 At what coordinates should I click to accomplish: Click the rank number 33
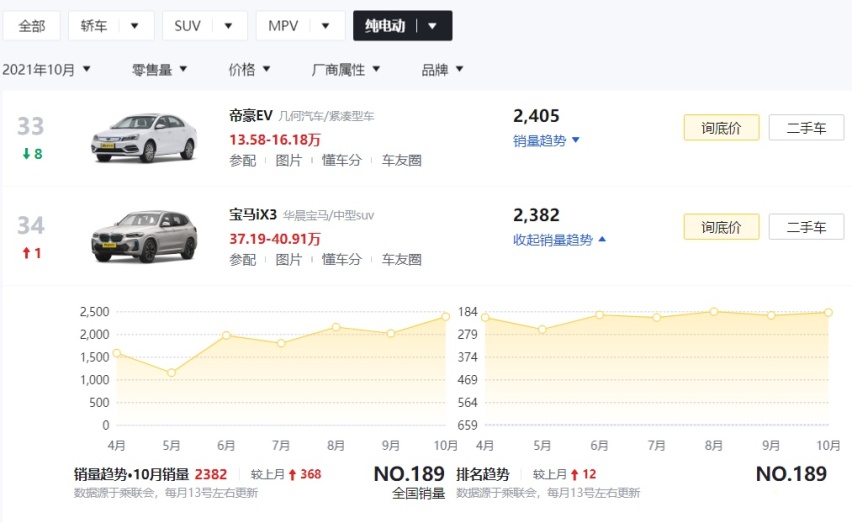coord(30,127)
